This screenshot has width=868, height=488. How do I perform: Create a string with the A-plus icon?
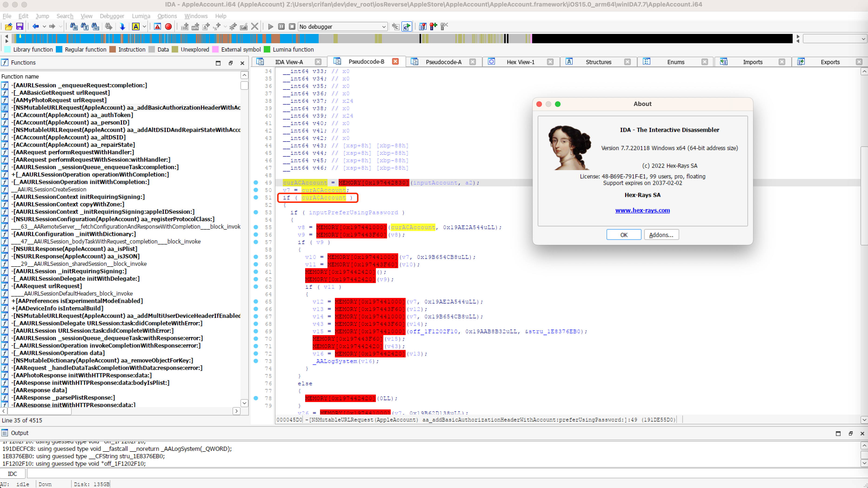(206, 26)
